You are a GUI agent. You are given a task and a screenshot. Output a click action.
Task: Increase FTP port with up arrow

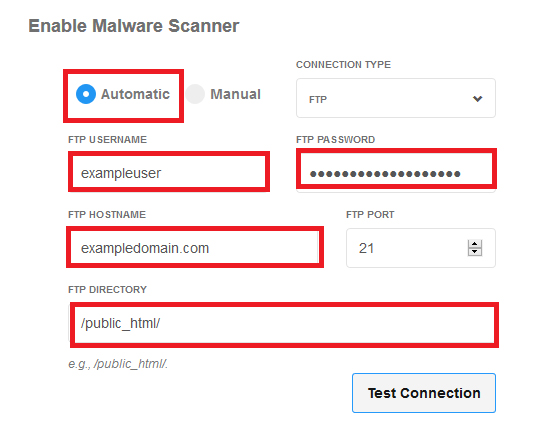[475, 244]
